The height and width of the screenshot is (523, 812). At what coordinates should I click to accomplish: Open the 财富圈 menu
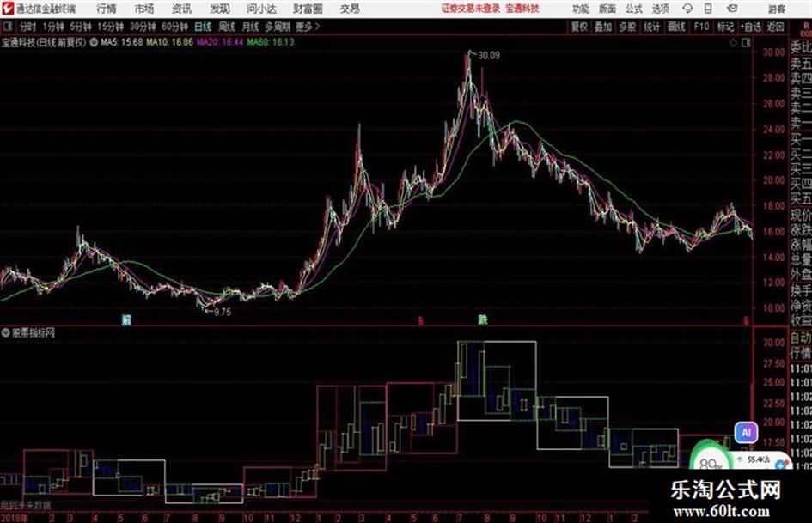(x=308, y=9)
